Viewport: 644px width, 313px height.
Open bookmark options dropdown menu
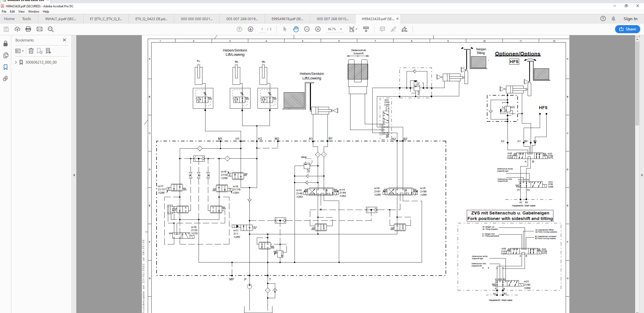pyautogui.click(x=19, y=51)
